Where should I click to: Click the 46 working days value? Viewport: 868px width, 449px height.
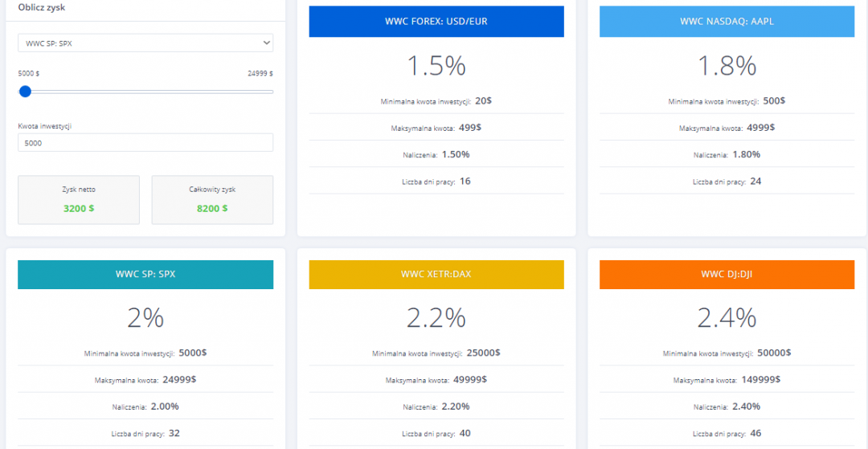pos(755,433)
